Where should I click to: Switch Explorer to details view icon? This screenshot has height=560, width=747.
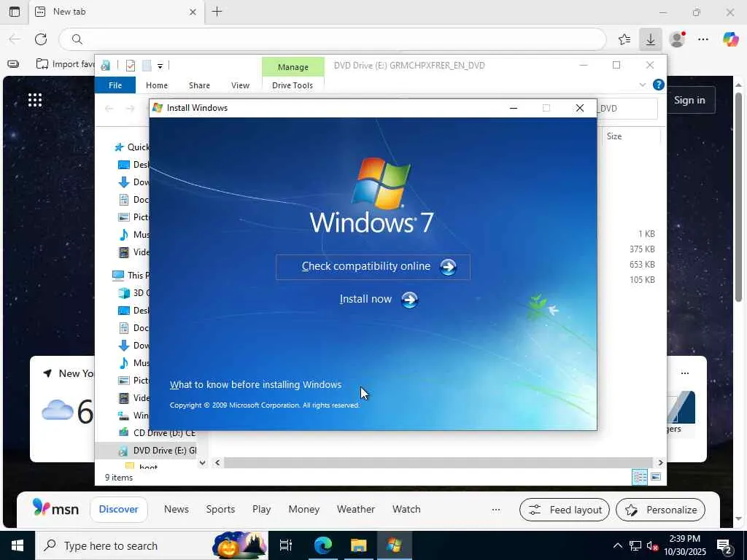tap(640, 477)
